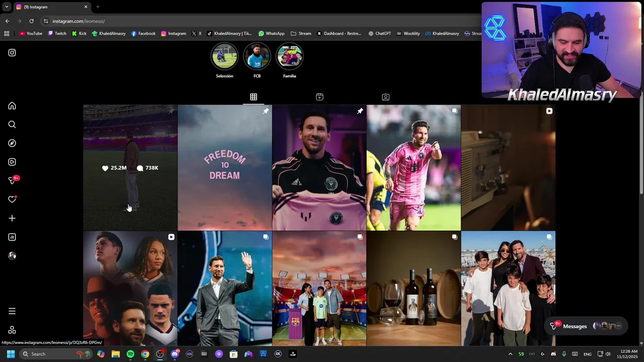
Task: Open the Kick bookmark
Action: coord(79,34)
